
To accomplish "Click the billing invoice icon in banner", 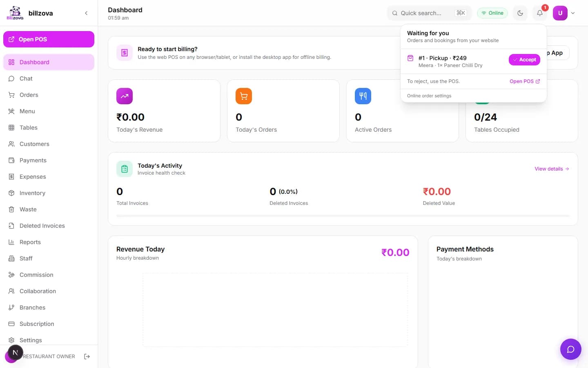I will click(125, 53).
